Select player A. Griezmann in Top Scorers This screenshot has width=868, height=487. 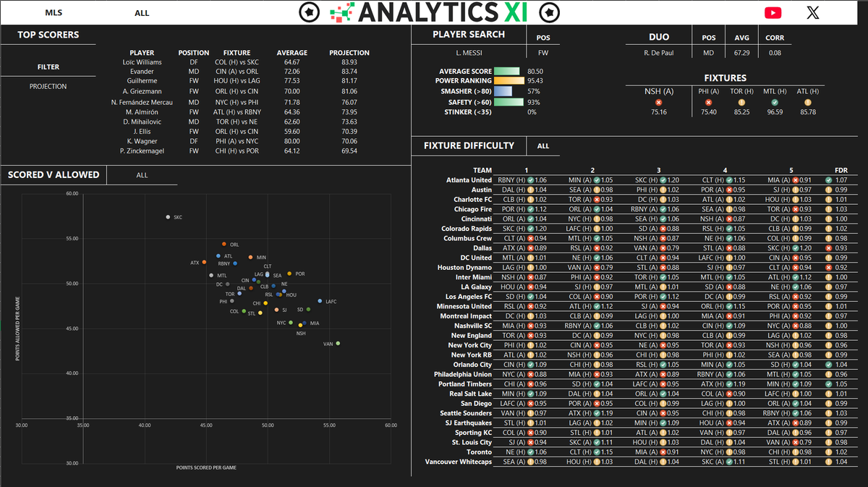pyautogui.click(x=142, y=92)
